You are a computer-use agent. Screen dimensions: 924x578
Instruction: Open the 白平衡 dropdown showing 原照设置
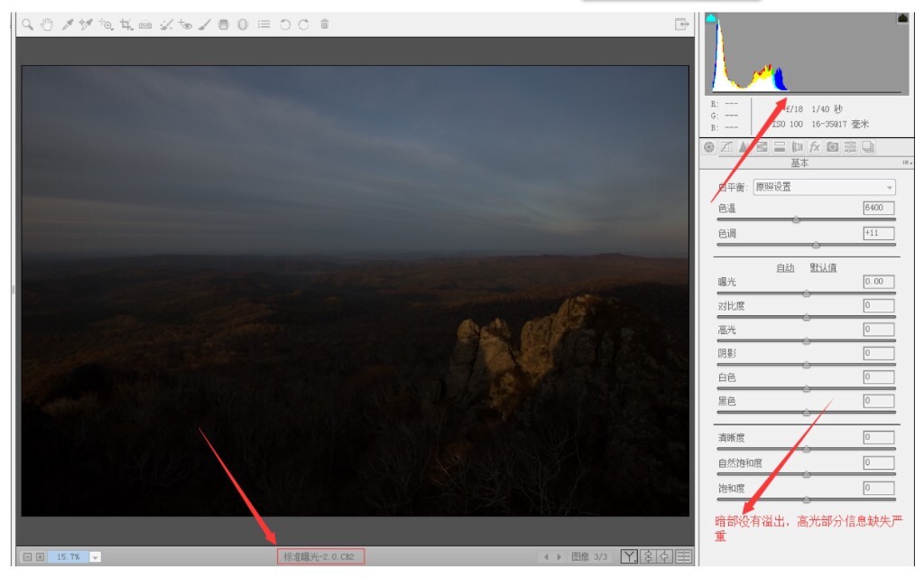coord(824,187)
